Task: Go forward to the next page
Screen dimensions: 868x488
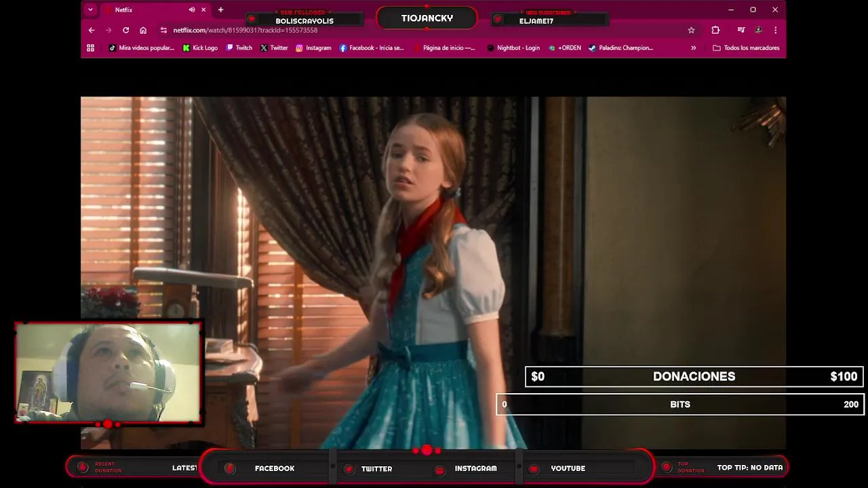Action: [108, 30]
